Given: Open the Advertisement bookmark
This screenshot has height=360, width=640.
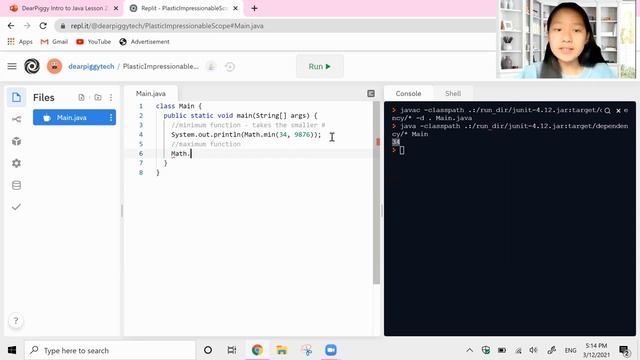Looking at the screenshot, I should point(144,42).
